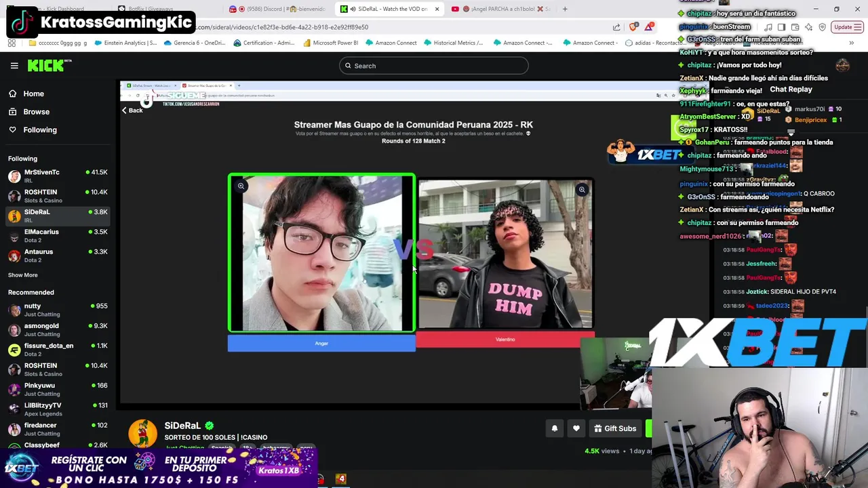Open Pinkyuwu channel in Recommended
The image size is (868, 488).
(x=58, y=389)
